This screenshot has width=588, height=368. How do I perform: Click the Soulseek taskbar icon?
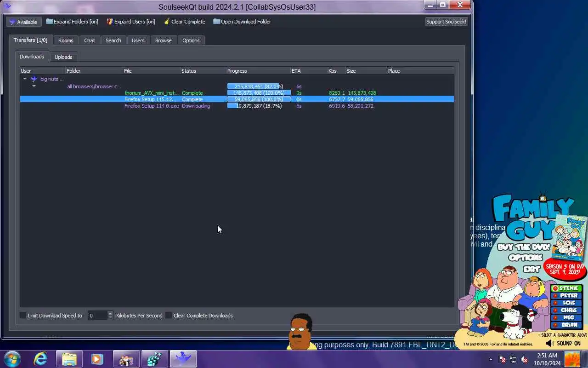click(183, 359)
